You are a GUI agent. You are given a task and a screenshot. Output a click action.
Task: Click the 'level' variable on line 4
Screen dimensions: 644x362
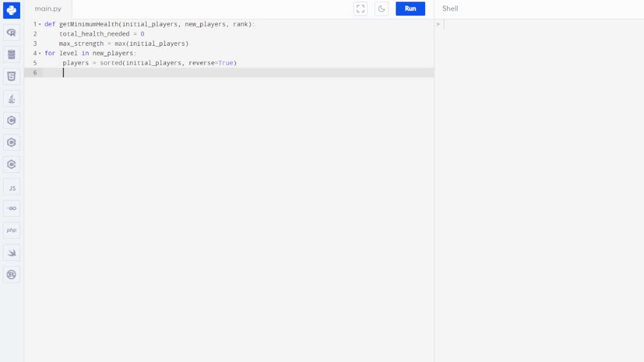(x=68, y=53)
